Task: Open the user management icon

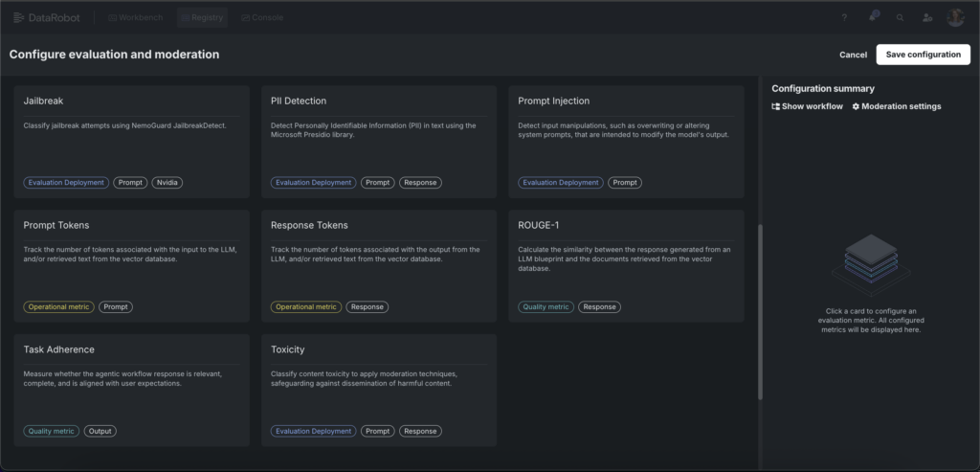Action: click(x=927, y=17)
